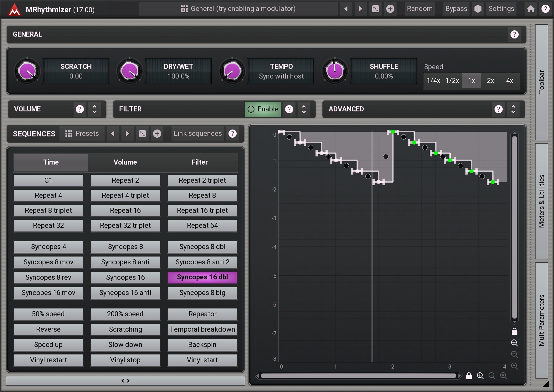
Task: Select the 2x speed option
Action: coord(490,81)
